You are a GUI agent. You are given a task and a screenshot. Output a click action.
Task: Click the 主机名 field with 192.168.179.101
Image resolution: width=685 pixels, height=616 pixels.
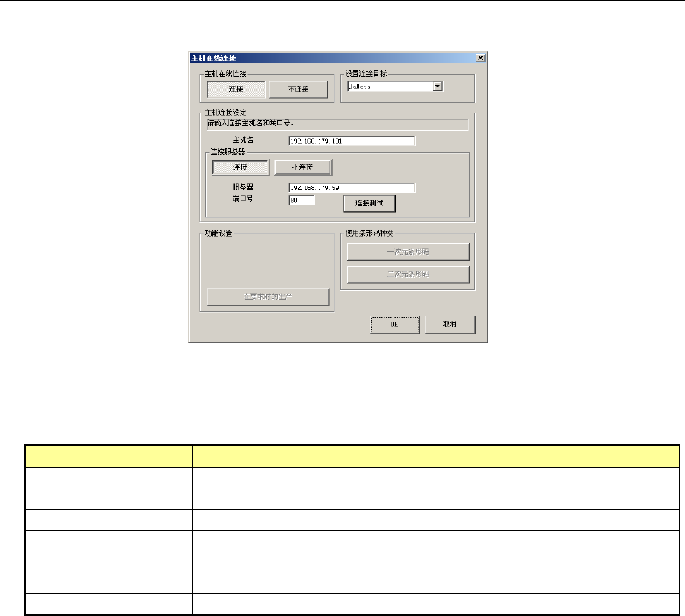352,141
